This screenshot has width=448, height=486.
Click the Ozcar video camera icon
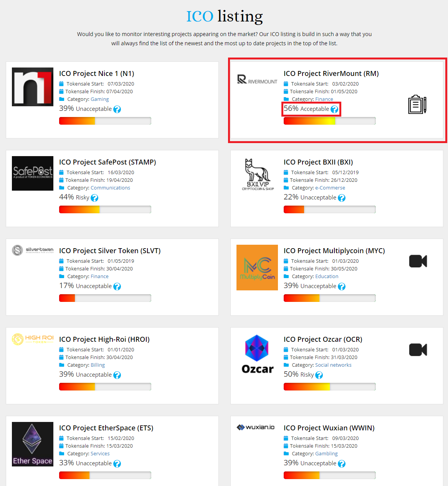click(x=418, y=350)
